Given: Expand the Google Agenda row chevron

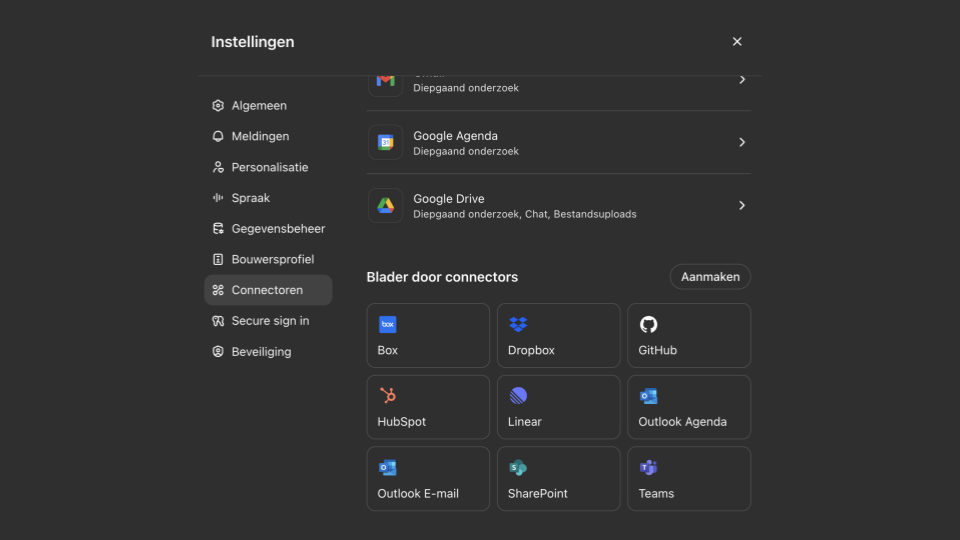Looking at the screenshot, I should coord(742,142).
